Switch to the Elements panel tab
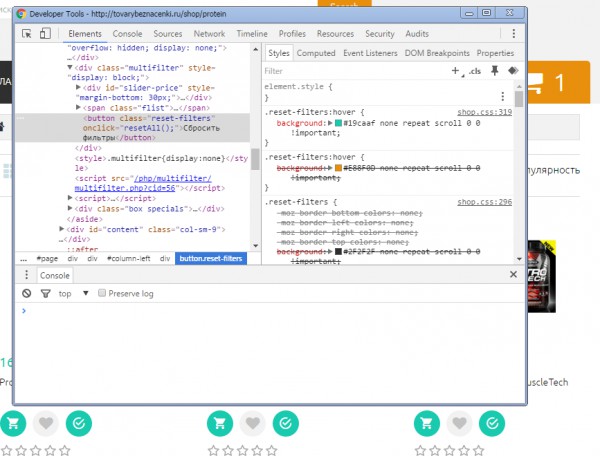 [85, 34]
